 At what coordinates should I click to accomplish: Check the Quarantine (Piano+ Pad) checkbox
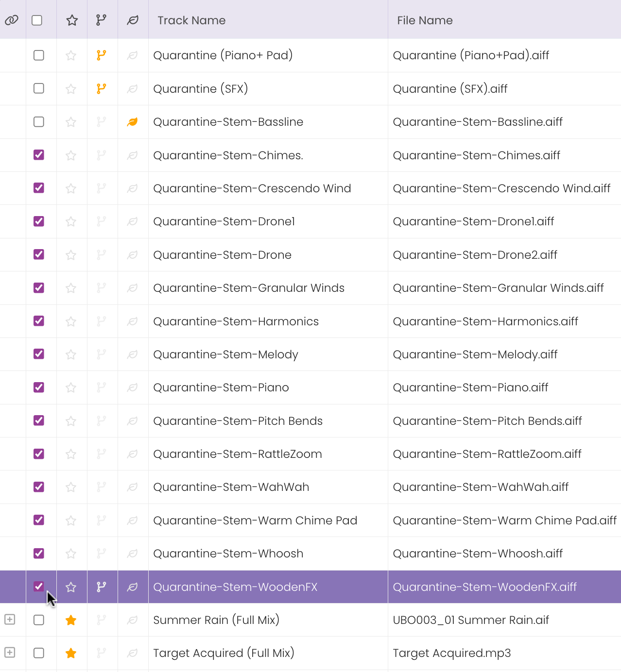click(x=39, y=55)
